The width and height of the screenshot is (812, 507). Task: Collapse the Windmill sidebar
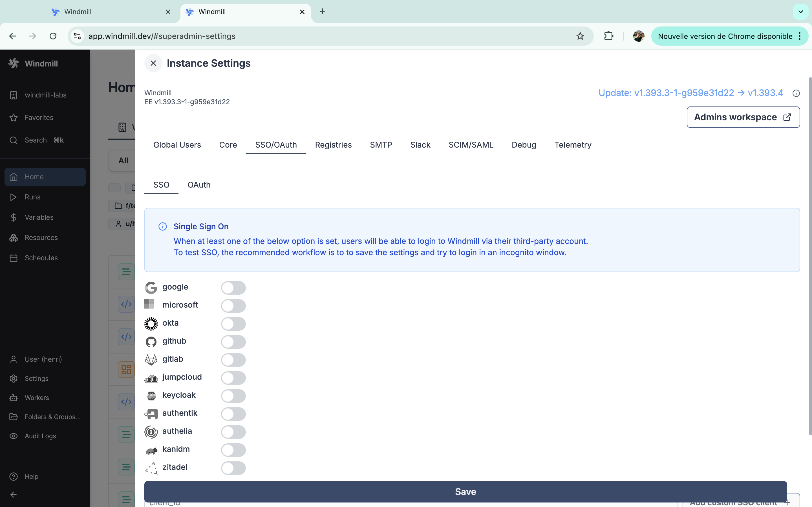pos(13,494)
